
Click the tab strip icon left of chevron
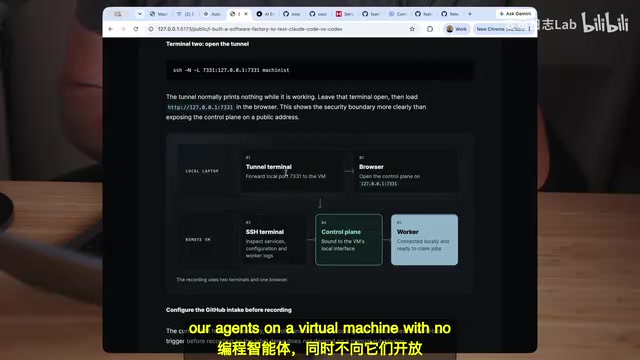click(x=118, y=14)
